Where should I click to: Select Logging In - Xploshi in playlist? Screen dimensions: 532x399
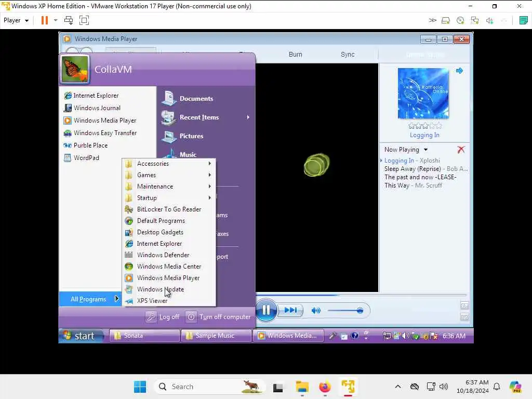click(412, 161)
